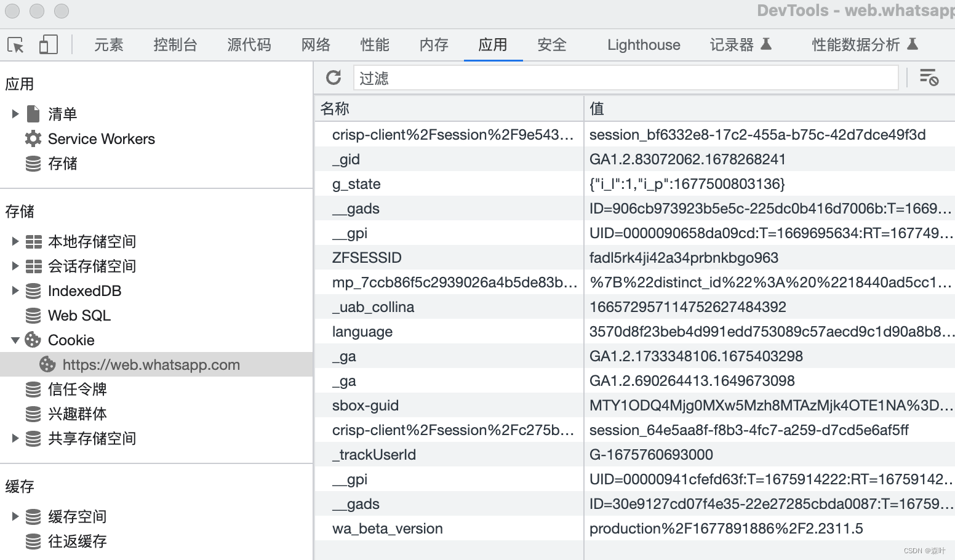955x560 pixels.
Task: Click the database icon next to 存储
Action: tap(33, 163)
